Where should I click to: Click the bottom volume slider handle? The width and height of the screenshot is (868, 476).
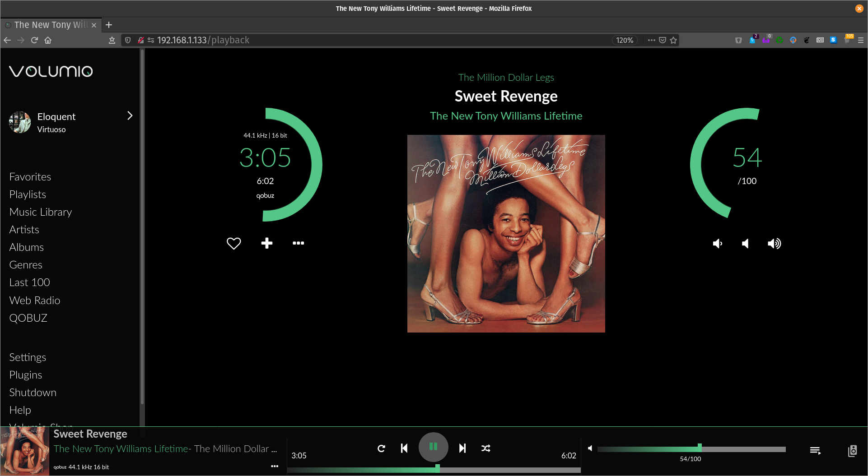coord(700,448)
